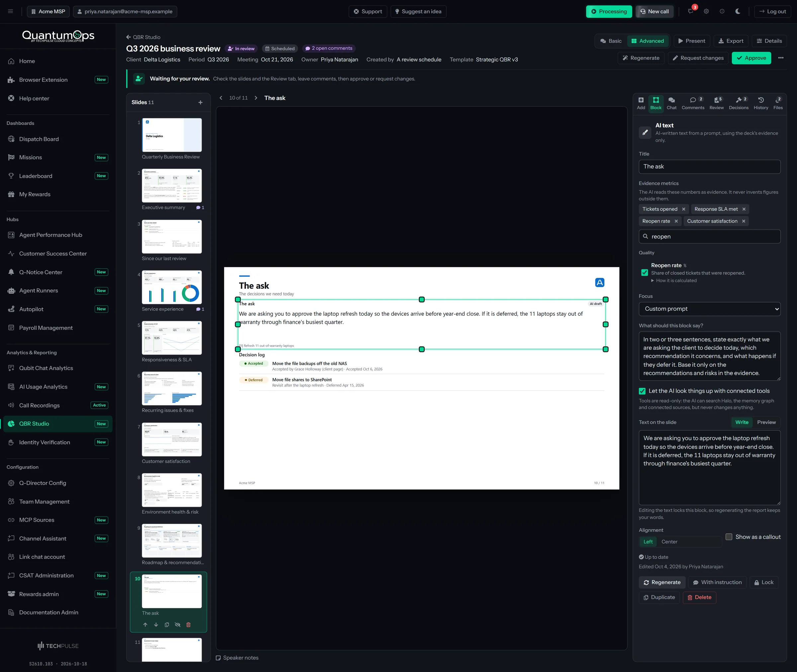Enable Show as a callout checkbox
The image size is (797, 672).
(x=729, y=537)
